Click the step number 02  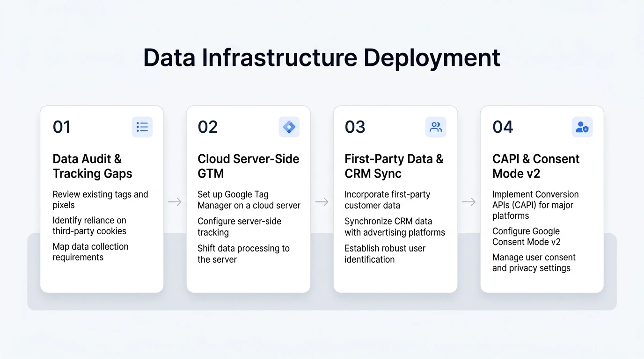coord(208,127)
